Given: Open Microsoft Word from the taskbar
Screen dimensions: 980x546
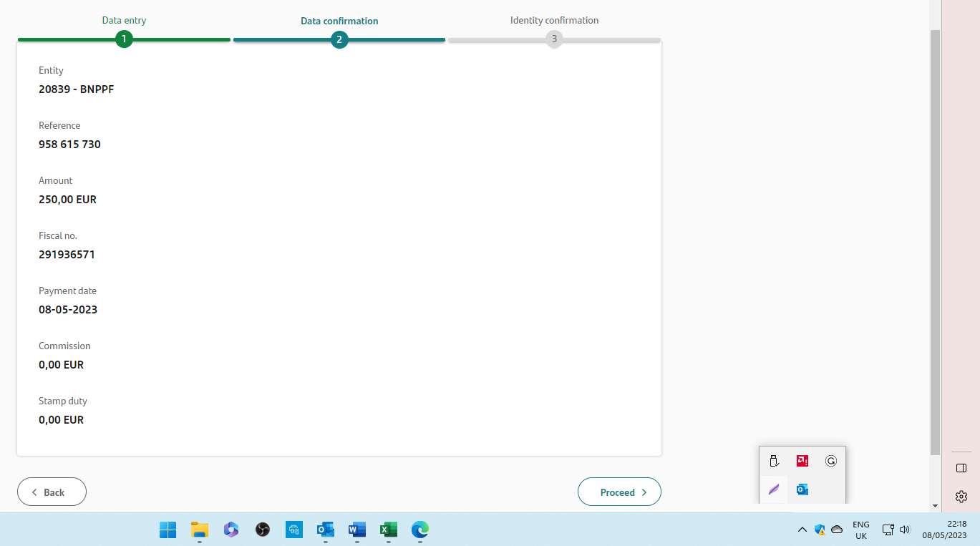Looking at the screenshot, I should tap(356, 530).
